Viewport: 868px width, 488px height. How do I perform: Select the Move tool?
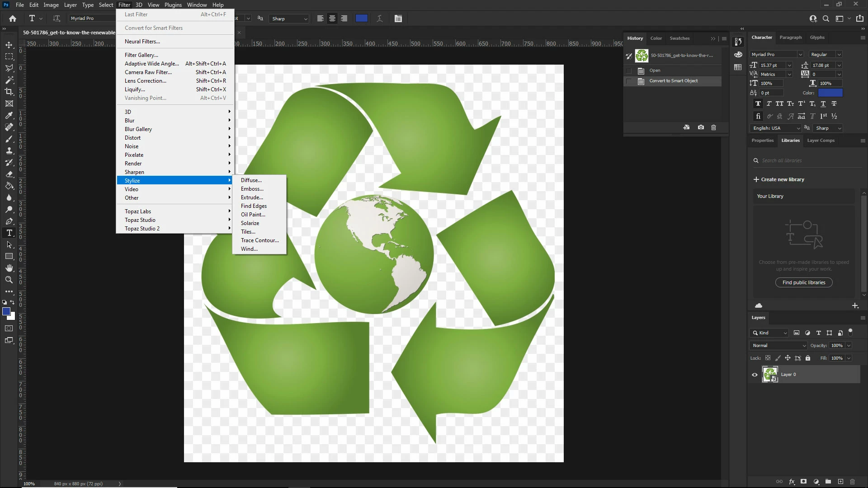9,45
